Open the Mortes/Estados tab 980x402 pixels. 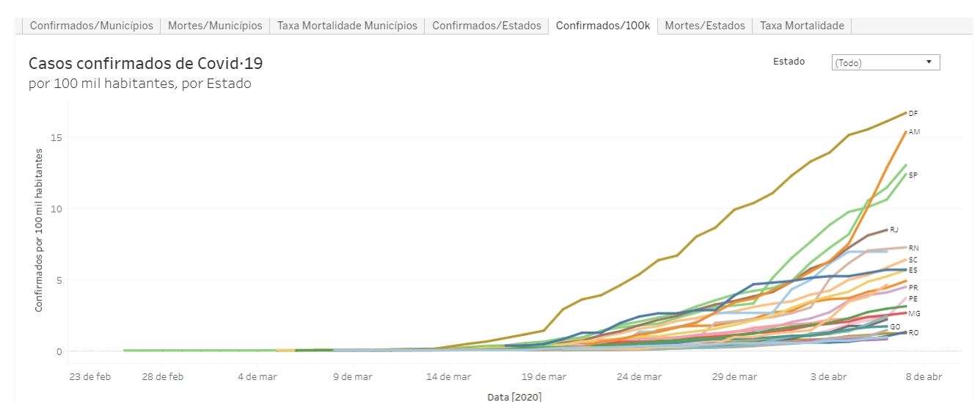click(705, 26)
